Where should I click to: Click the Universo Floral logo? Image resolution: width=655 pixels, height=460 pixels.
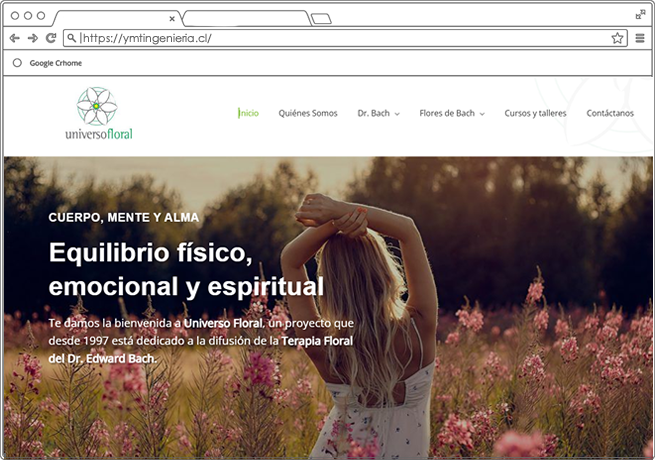coord(99,113)
